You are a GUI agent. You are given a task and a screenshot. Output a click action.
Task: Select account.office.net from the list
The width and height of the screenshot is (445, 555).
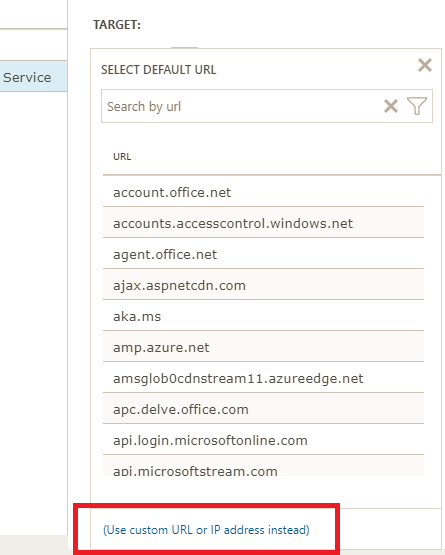tap(263, 193)
